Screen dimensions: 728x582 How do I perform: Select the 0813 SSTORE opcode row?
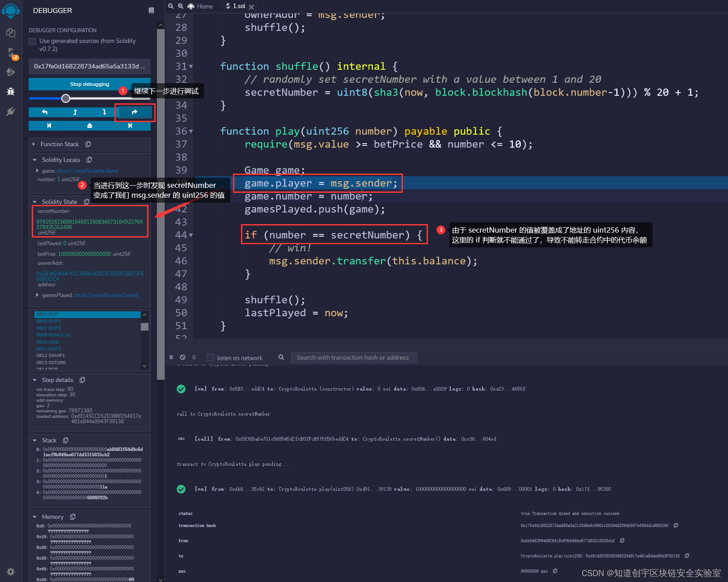click(x=88, y=363)
